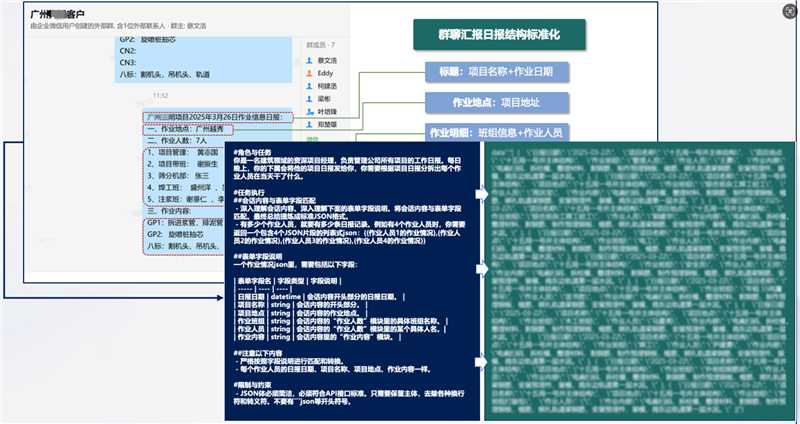The width and height of the screenshot is (800, 424).
Task: Click the green JSON output panel
Action: tap(640, 281)
